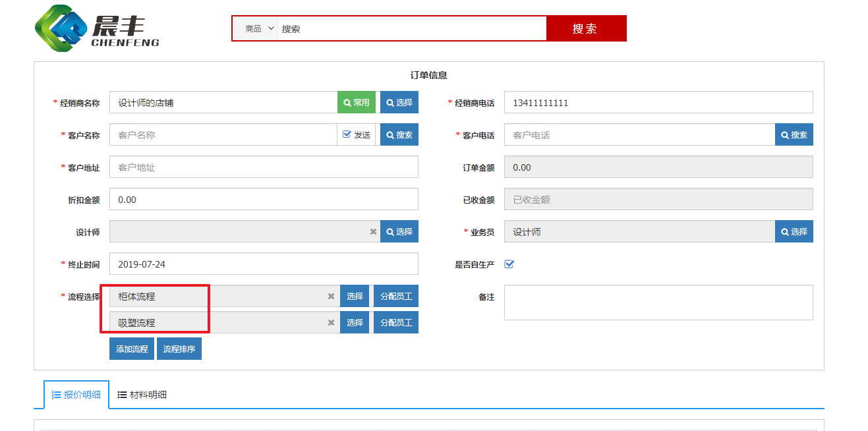The image size is (868, 431).
Task: Click into the 备注 text area
Action: coord(658,302)
